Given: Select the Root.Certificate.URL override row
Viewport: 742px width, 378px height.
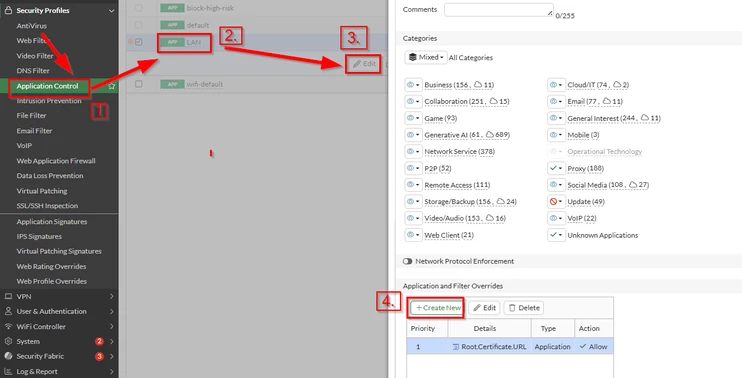Looking at the screenshot, I should pos(510,347).
